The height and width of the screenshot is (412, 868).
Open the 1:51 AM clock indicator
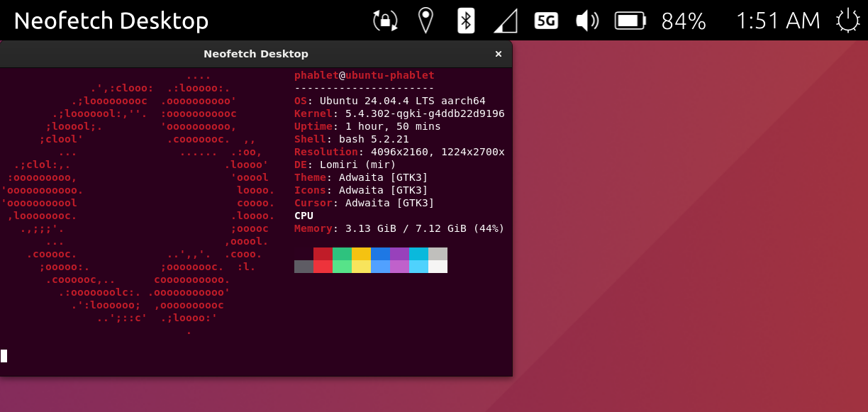(x=778, y=21)
